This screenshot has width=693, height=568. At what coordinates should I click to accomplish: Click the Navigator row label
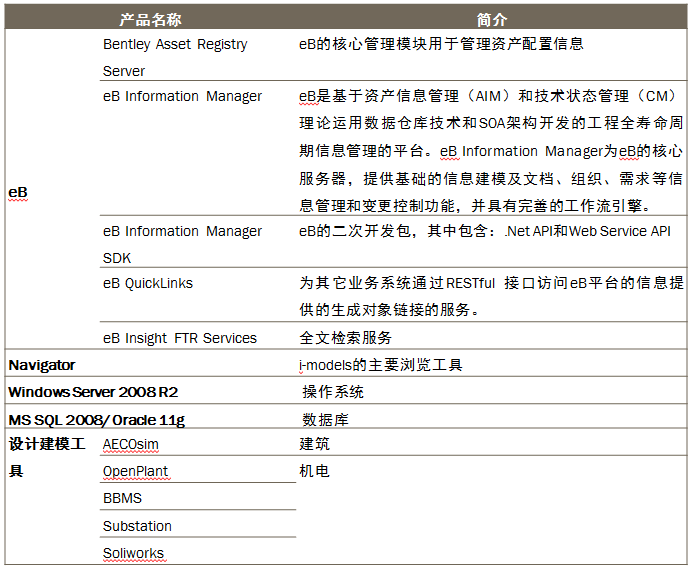pyautogui.click(x=42, y=365)
